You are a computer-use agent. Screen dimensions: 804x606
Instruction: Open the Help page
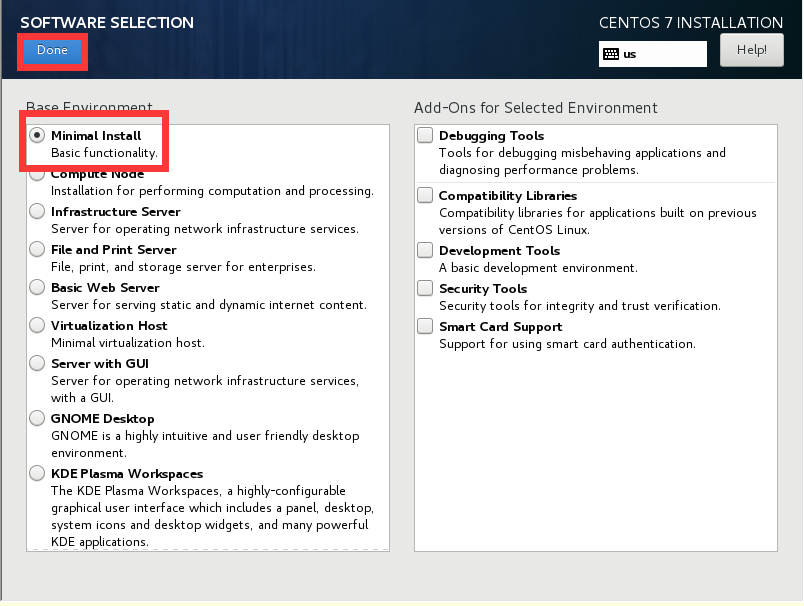coord(751,50)
